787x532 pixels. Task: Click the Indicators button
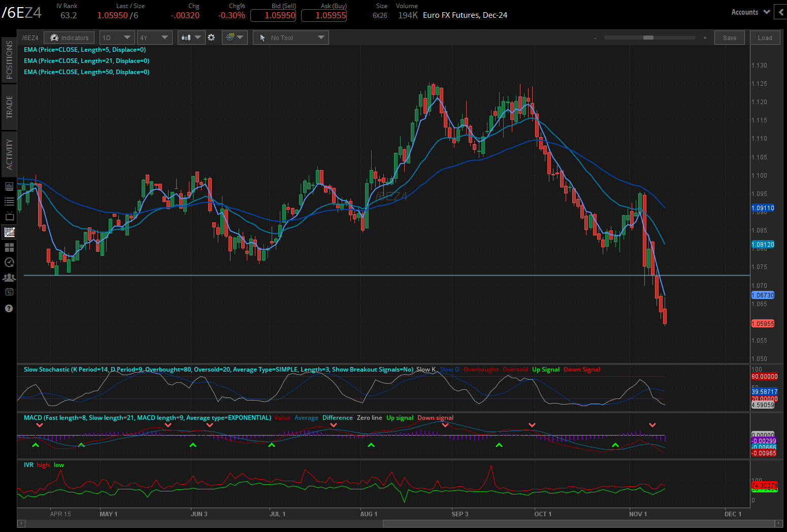point(69,38)
